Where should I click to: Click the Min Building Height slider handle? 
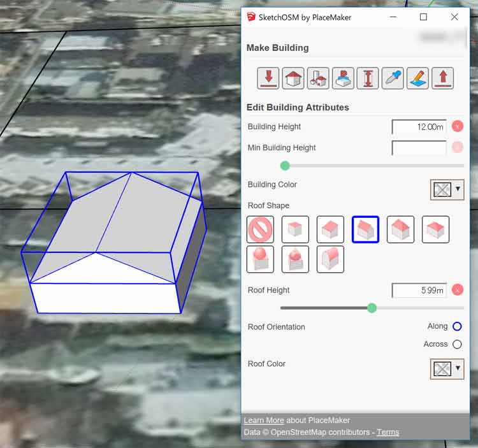click(x=285, y=166)
